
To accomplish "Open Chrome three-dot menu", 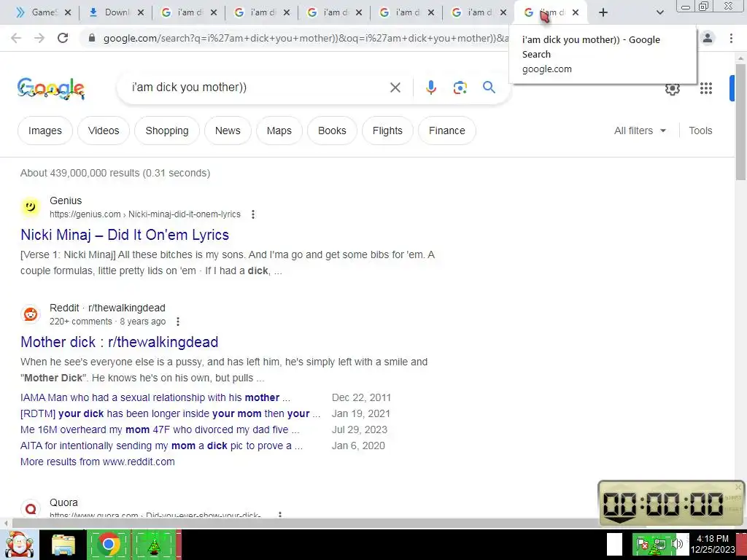I will [x=731, y=38].
